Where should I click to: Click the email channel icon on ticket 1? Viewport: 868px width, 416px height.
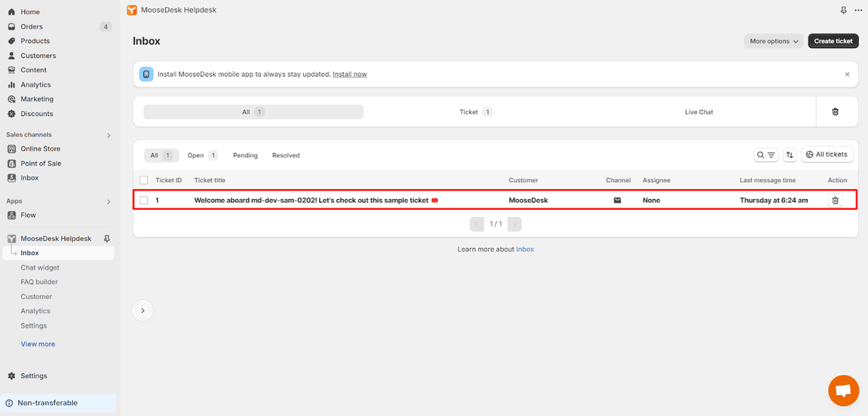[617, 201]
